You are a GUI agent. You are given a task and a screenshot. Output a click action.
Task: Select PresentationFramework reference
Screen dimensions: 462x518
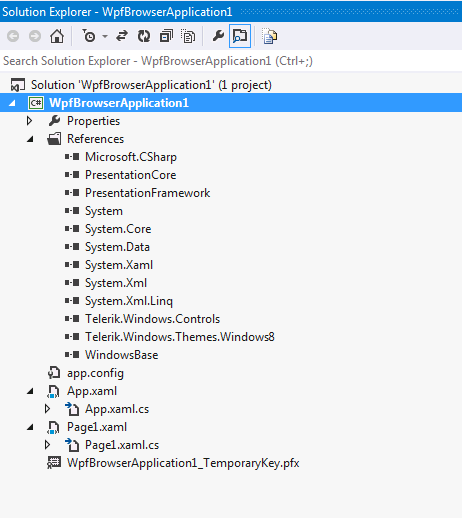click(x=147, y=193)
